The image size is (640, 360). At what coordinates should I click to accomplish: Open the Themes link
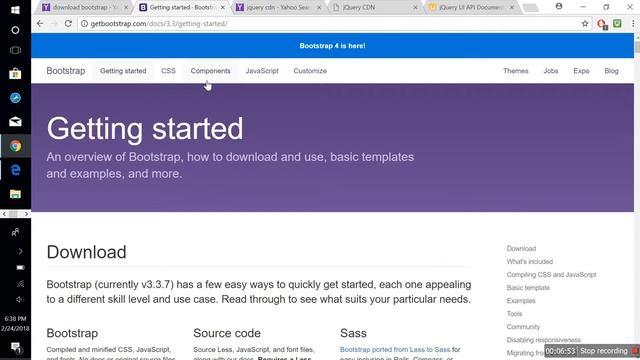[516, 71]
